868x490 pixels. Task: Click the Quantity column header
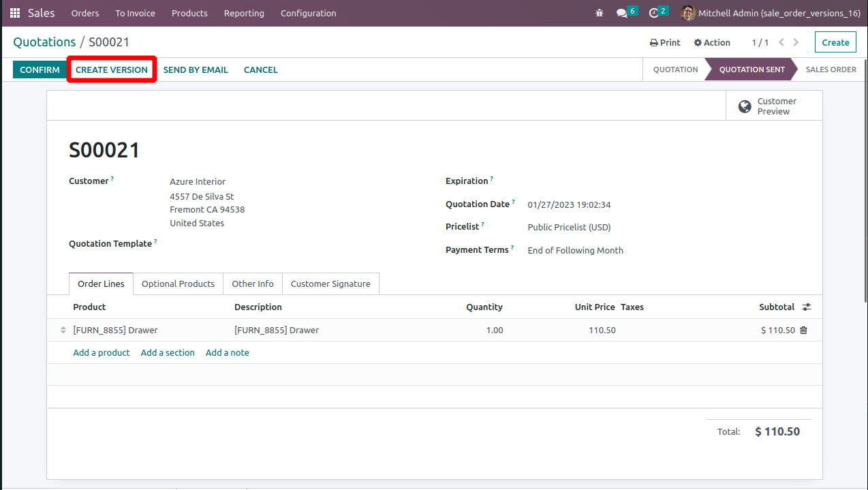pyautogui.click(x=484, y=307)
